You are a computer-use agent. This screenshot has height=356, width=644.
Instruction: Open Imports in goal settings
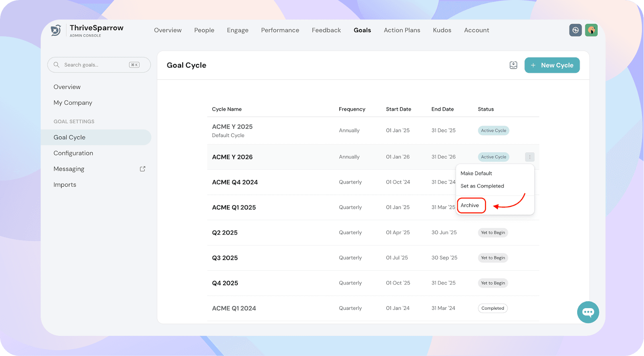point(65,185)
